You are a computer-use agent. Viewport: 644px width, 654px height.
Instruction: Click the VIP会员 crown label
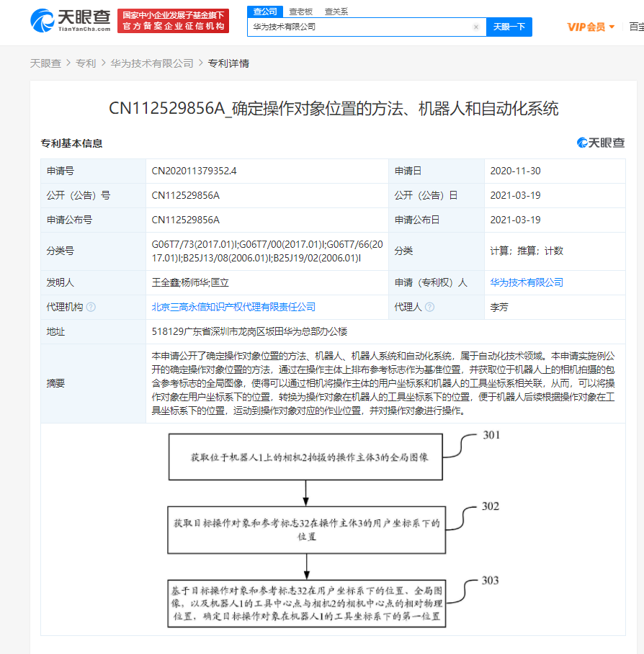[586, 27]
